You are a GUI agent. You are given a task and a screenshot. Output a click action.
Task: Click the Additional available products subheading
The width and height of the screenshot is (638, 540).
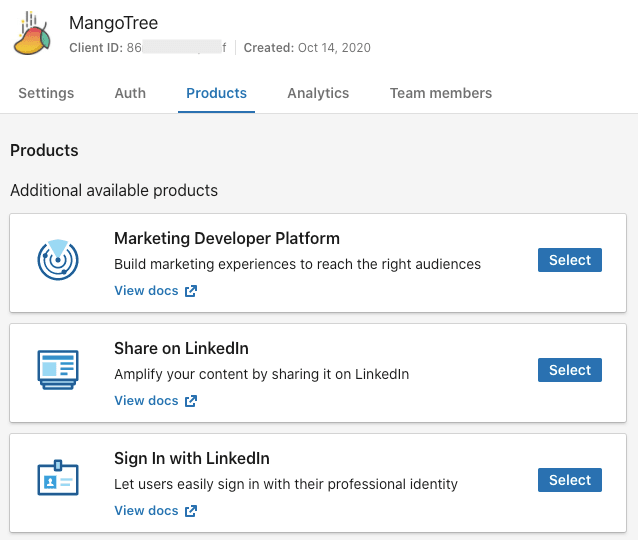tap(114, 190)
